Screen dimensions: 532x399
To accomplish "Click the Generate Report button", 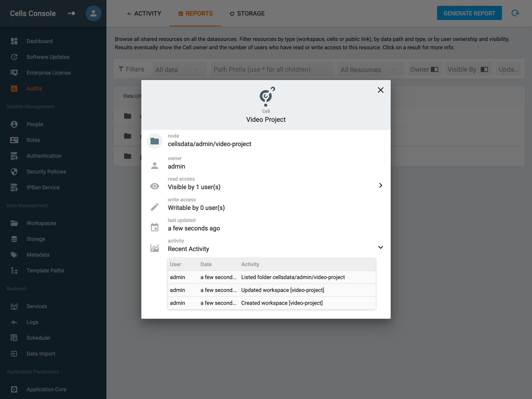I will pos(469,13).
